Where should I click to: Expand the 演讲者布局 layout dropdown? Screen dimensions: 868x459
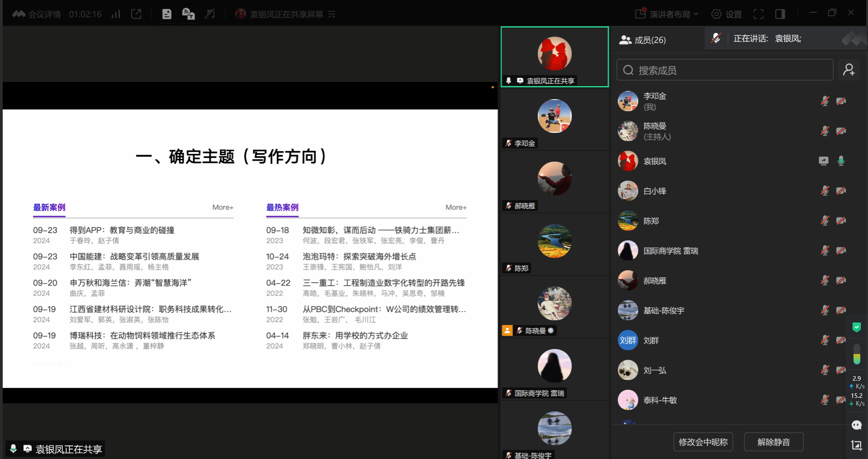pos(667,14)
